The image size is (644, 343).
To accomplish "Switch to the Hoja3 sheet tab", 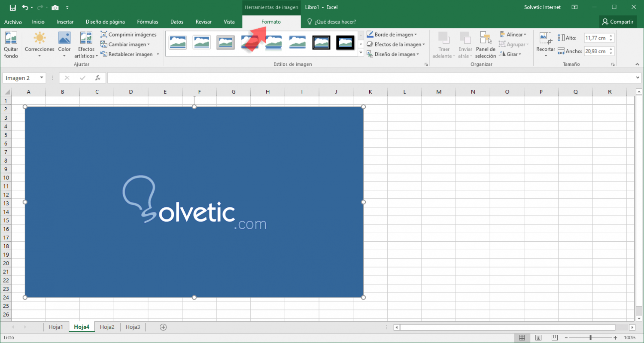I will pos(133,327).
